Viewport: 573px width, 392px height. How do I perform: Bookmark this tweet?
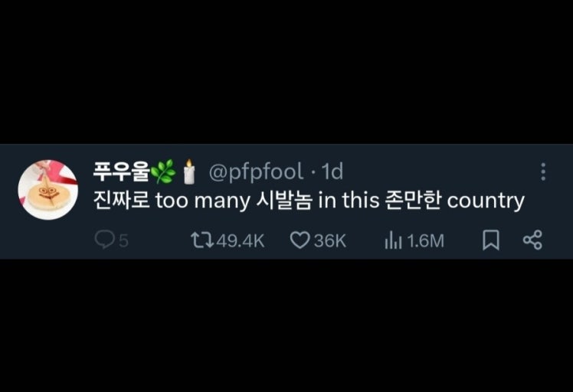tap(491, 240)
